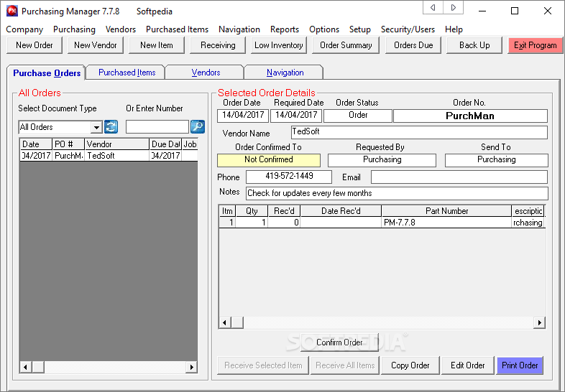Screen dimensions: 565x392
Task: Open the Reports menu
Action: tap(285, 29)
